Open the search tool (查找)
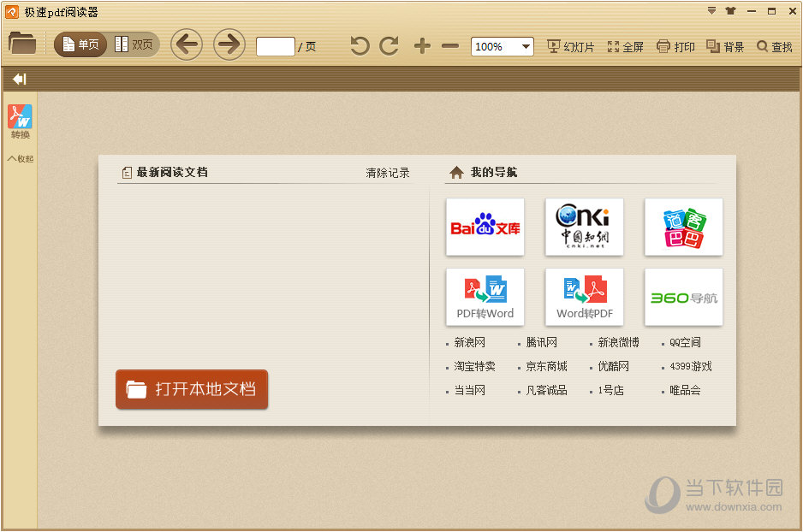This screenshot has height=532, width=803. pos(774,46)
